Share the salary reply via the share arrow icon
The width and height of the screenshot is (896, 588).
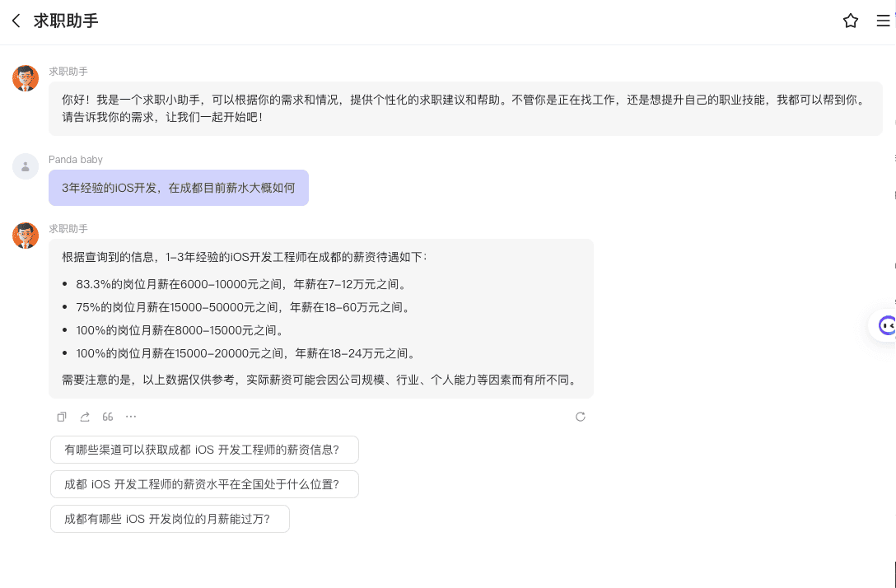coord(85,417)
